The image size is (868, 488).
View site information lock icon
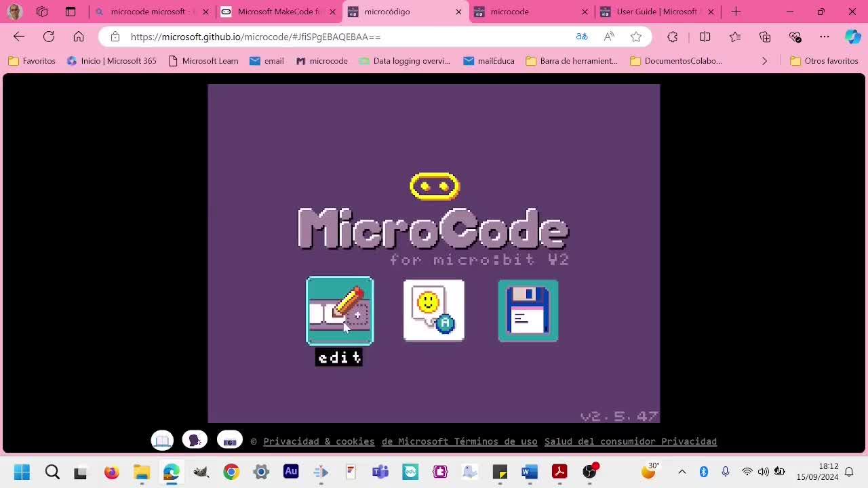(x=115, y=37)
